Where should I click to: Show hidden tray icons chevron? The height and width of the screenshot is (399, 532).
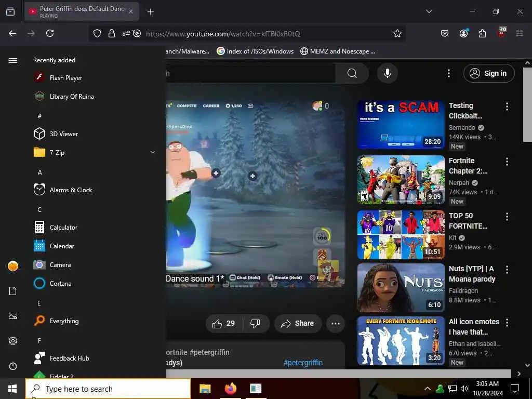click(428, 389)
